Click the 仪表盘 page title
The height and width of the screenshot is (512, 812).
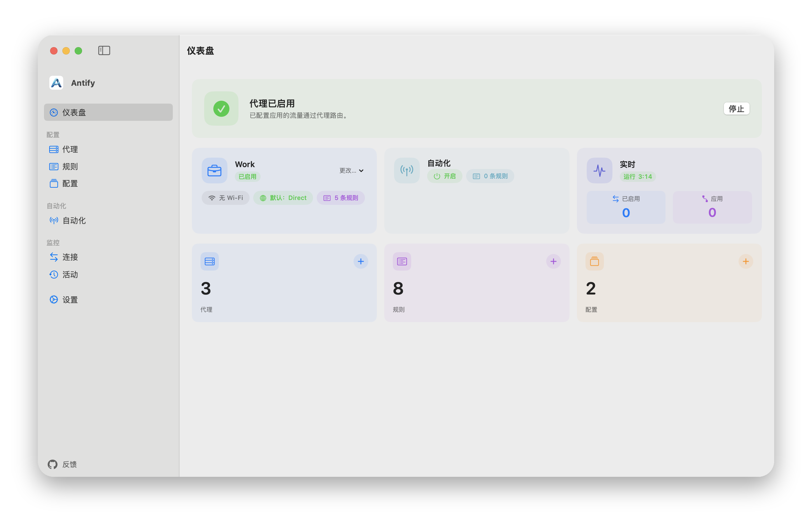tap(201, 51)
